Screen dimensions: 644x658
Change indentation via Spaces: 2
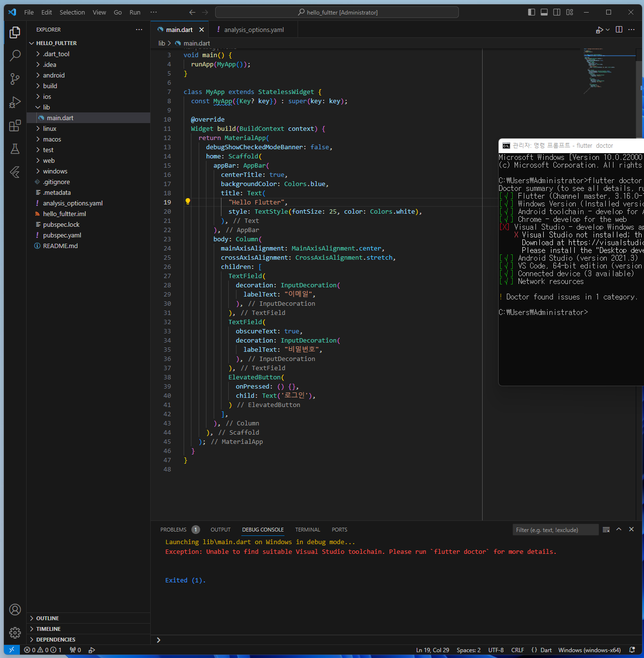469,650
